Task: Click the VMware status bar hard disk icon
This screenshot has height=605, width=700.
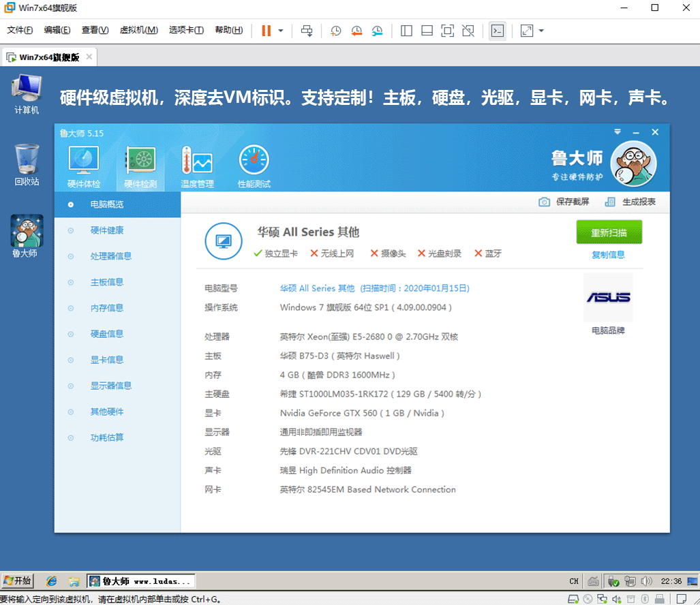Action: 573,599
